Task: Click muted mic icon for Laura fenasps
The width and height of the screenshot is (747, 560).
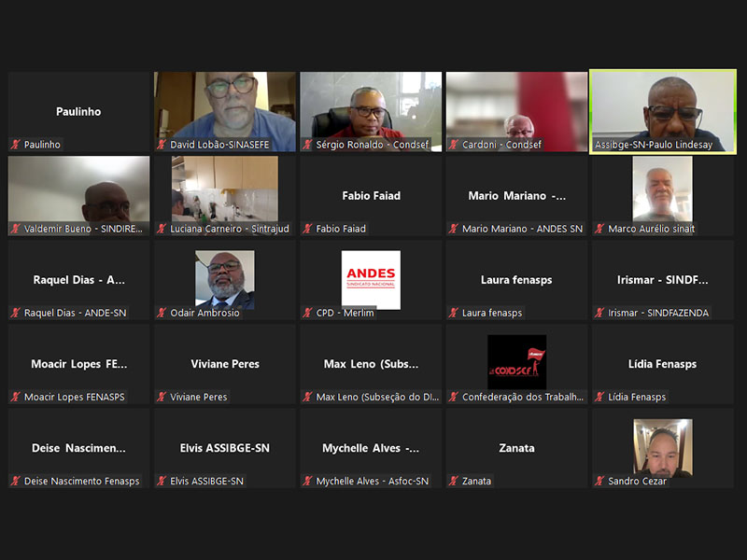Action: [453, 313]
